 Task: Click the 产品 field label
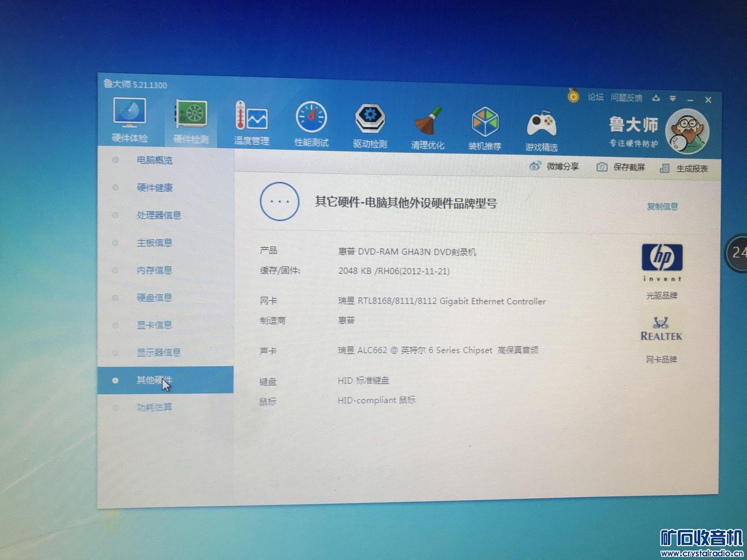(x=269, y=250)
